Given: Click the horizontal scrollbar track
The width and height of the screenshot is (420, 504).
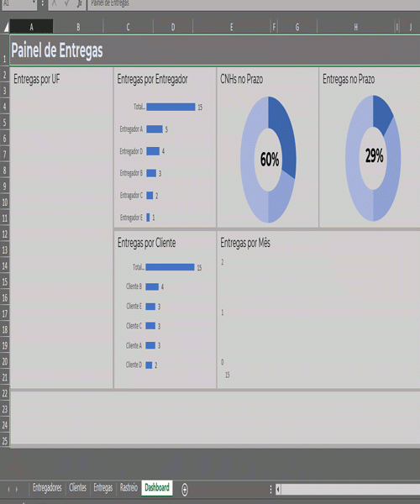Looking at the screenshot, I should (x=350, y=490).
